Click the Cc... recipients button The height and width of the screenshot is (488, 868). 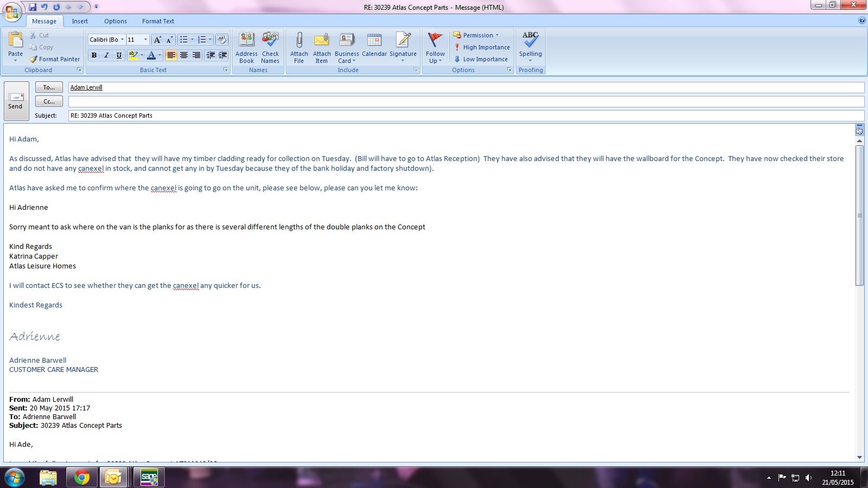point(49,101)
